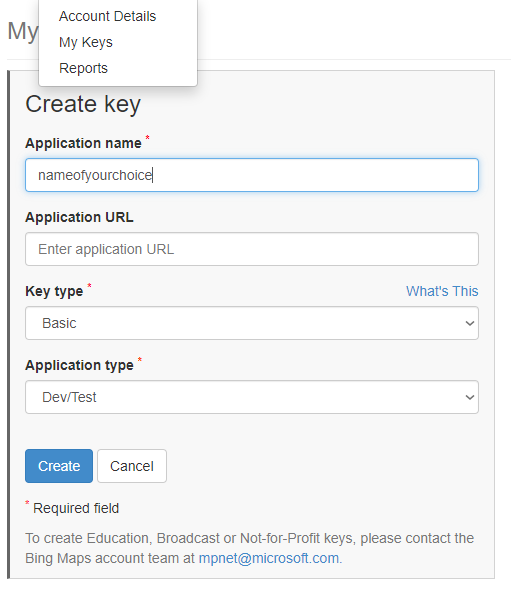The image size is (511, 593).
Task: Cancel key creation
Action: pyautogui.click(x=132, y=466)
